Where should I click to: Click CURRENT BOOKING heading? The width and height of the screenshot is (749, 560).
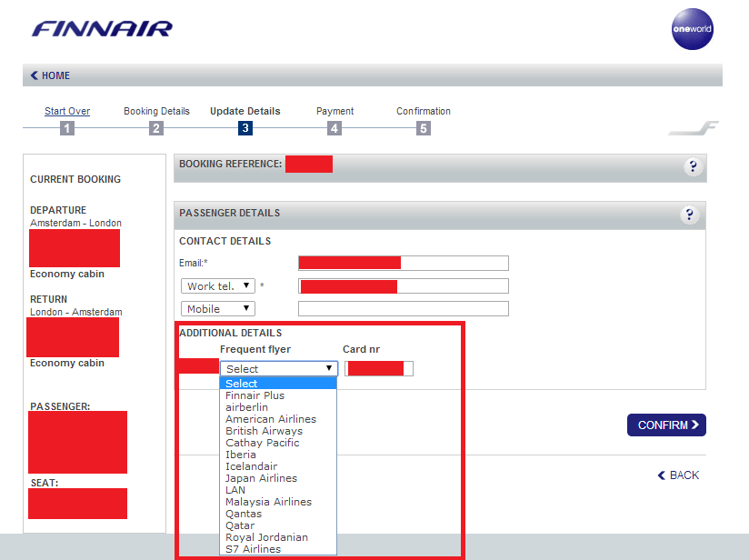tap(75, 179)
